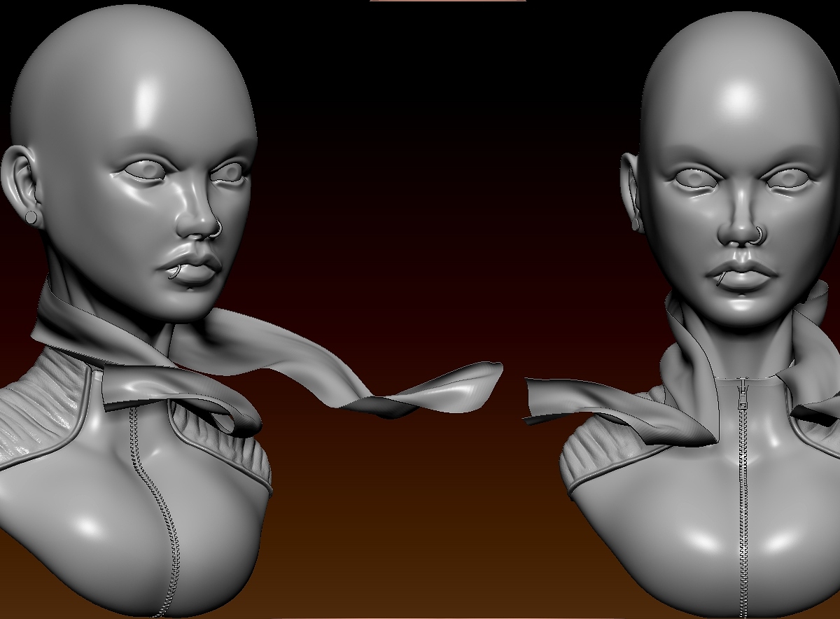Select the nose ring on the left bust
This screenshot has width=840, height=619.
218,229
